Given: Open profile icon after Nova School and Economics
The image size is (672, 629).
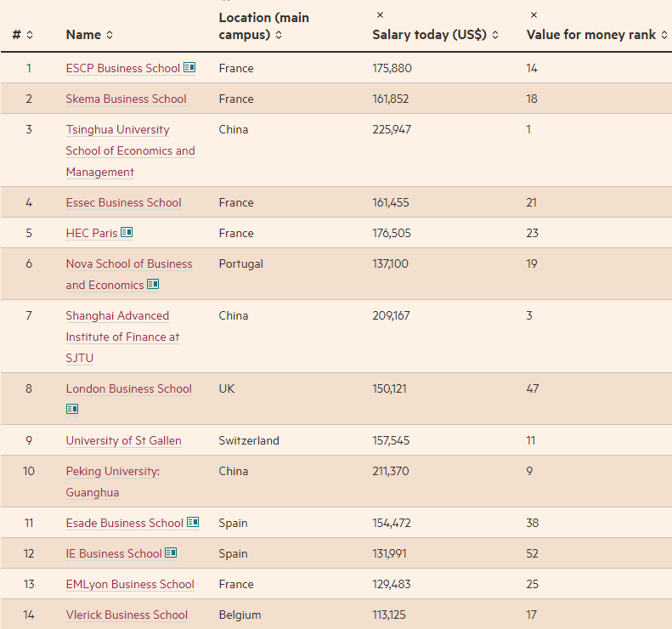Looking at the screenshot, I should (153, 284).
